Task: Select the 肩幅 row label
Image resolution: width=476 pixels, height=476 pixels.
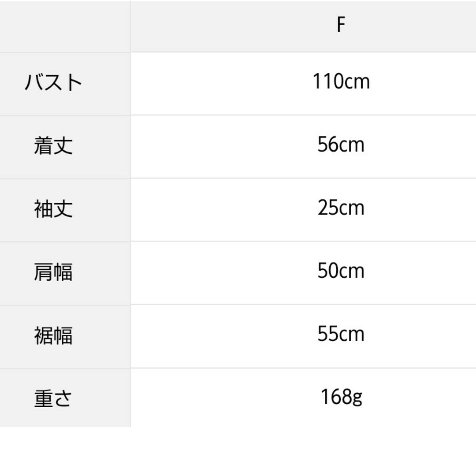Action: (x=53, y=271)
